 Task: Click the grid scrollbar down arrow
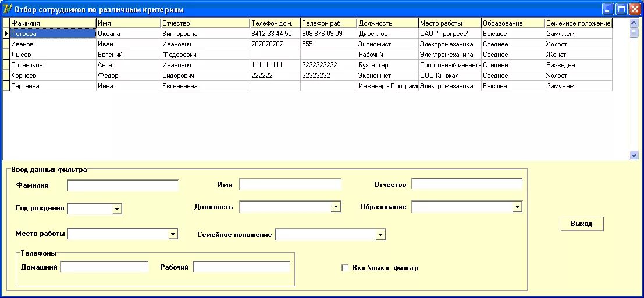pos(634,155)
